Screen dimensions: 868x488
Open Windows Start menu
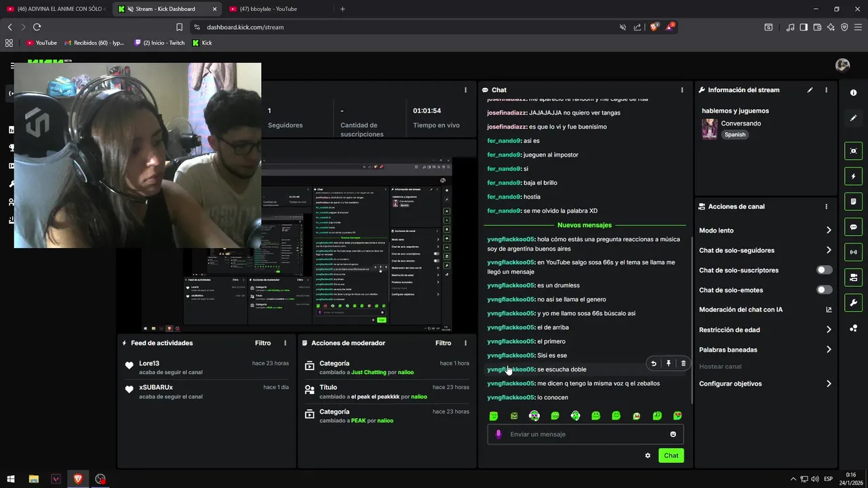11,479
